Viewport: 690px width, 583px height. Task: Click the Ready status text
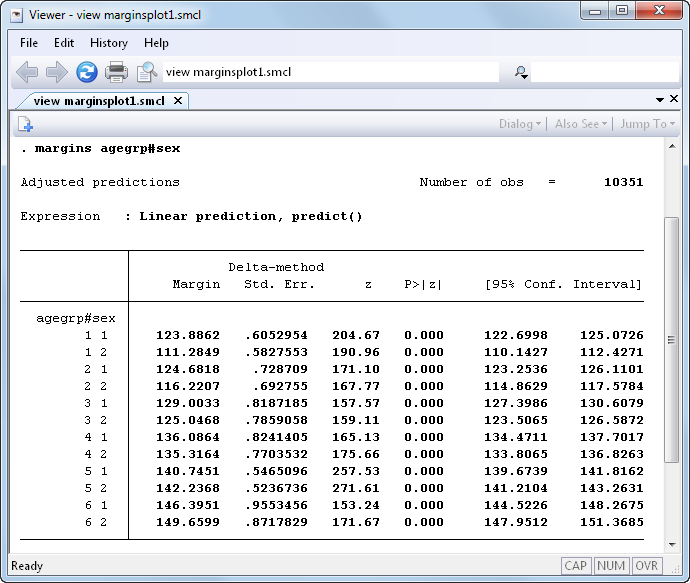[x=27, y=565]
